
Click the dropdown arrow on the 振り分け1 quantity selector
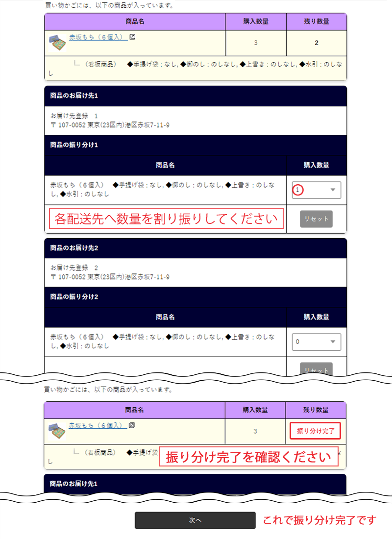pyautogui.click(x=332, y=190)
